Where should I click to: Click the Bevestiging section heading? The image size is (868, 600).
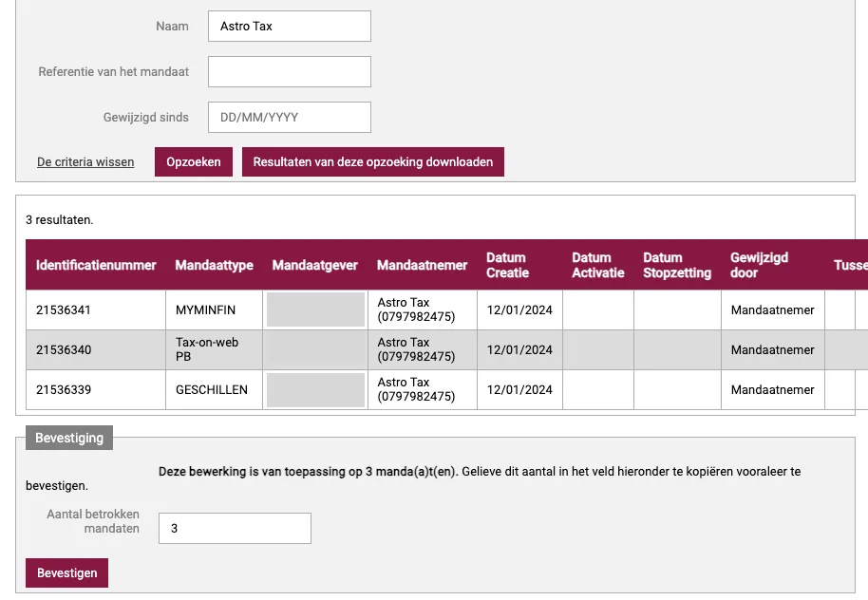tap(69, 438)
